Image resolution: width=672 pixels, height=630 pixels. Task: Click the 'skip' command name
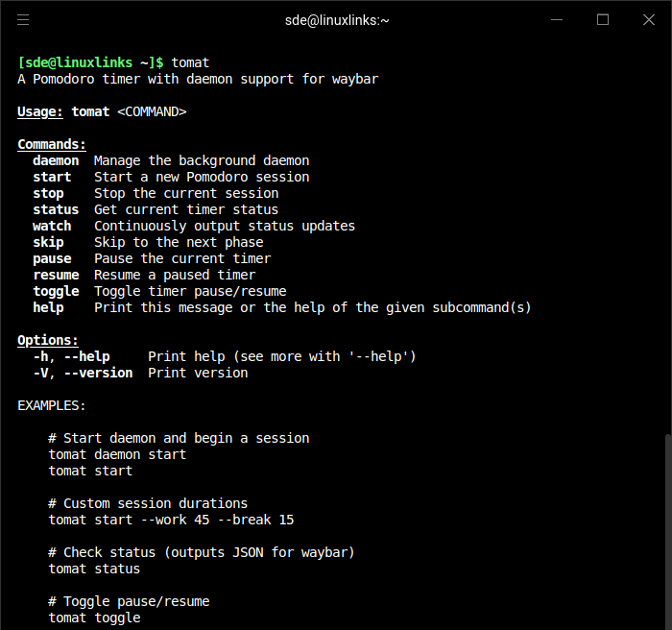coord(48,242)
